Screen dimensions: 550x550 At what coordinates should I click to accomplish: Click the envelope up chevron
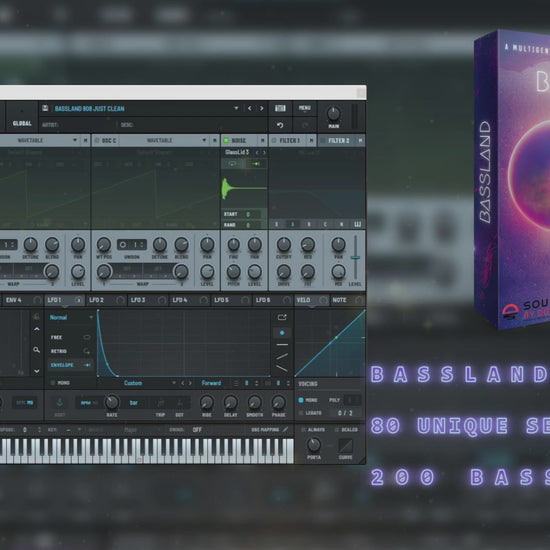pos(36,329)
